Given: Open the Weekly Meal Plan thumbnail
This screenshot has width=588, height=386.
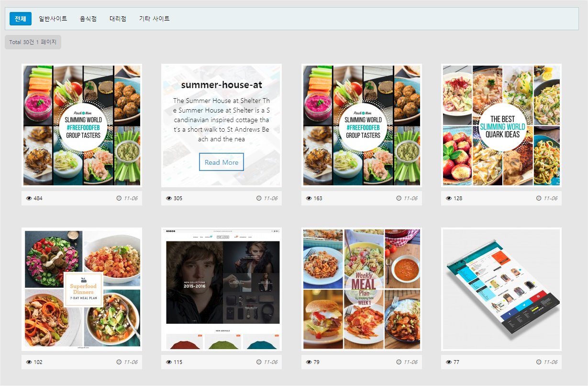Looking at the screenshot, I should (362, 289).
